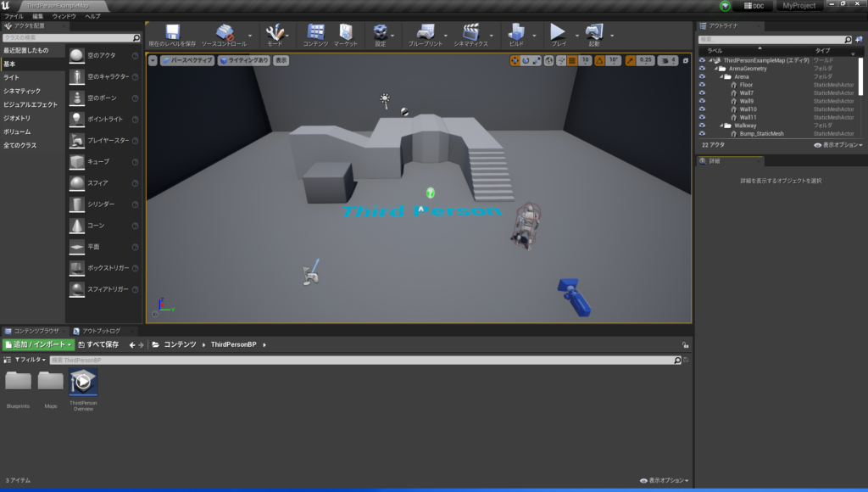Click the Cinematics clapperboard icon

470,33
